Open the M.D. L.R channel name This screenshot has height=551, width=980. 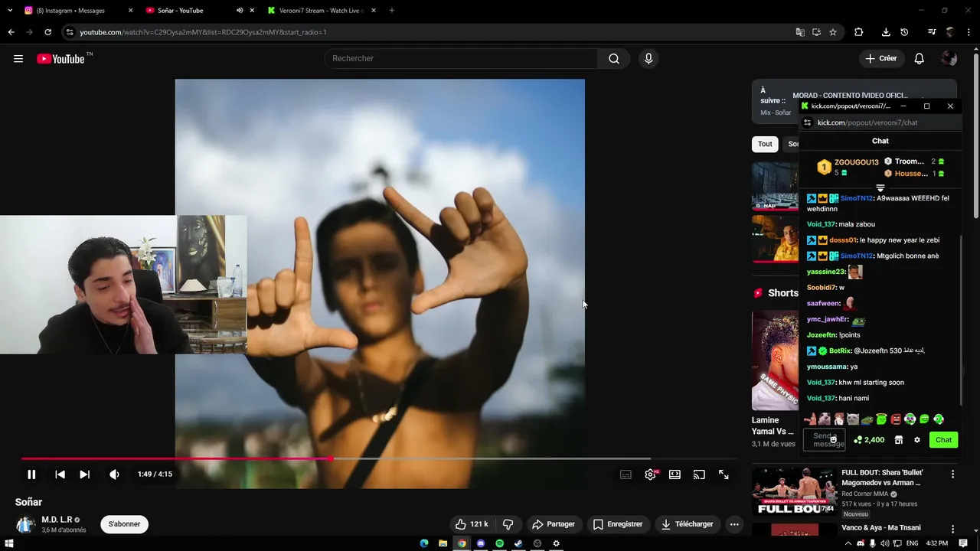(x=56, y=520)
